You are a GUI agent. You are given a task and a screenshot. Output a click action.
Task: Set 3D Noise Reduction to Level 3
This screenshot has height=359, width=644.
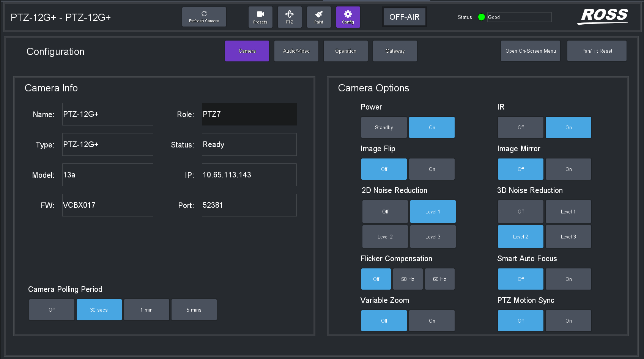point(568,237)
